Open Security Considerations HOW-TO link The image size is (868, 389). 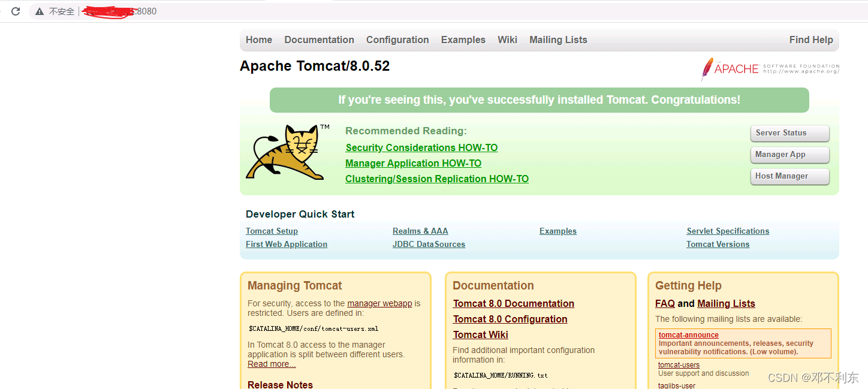click(421, 148)
